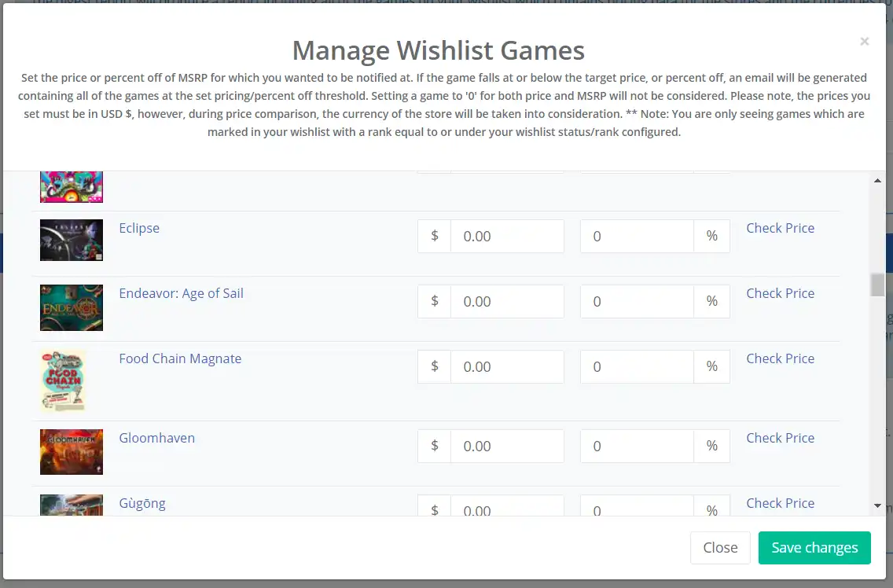
Task: Focus the Eclipse dollar price field
Action: 507,236
